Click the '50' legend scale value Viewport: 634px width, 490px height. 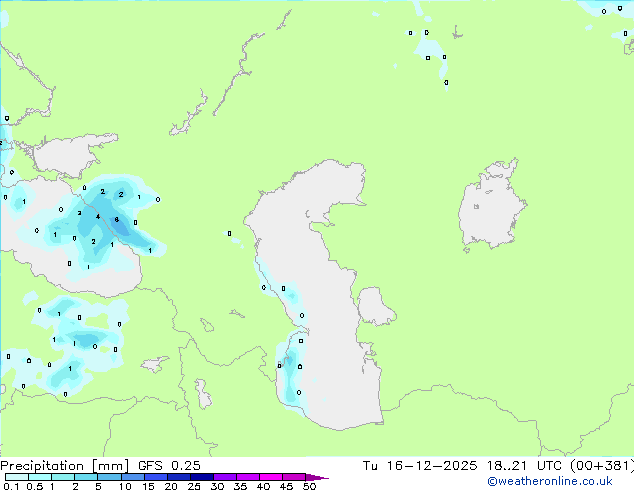309,486
